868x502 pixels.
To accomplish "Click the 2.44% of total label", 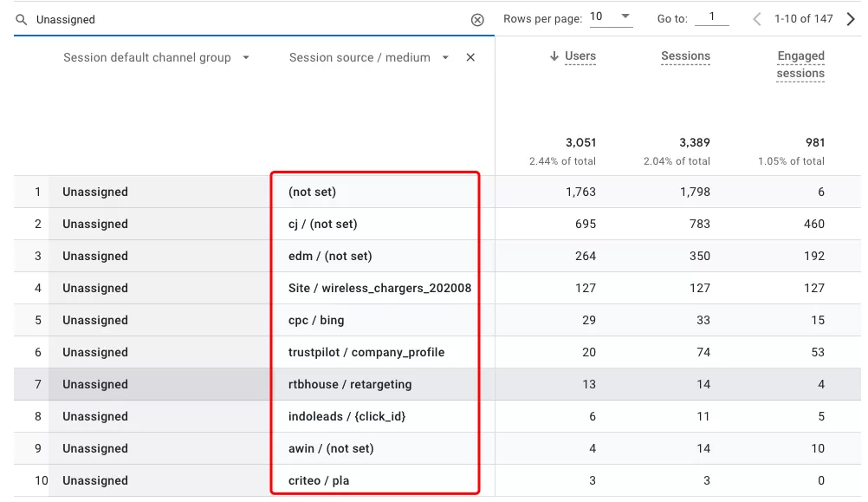I will (562, 161).
